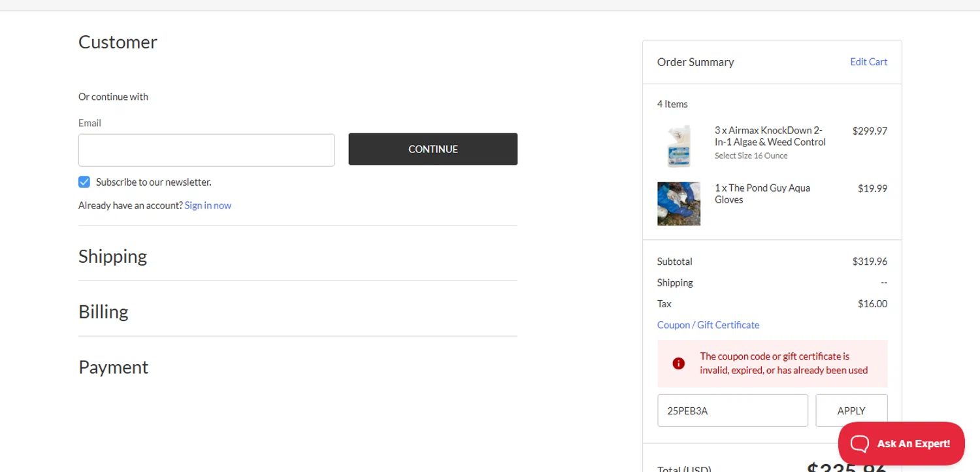
Task: Click the Customer section heading
Action: tap(118, 42)
